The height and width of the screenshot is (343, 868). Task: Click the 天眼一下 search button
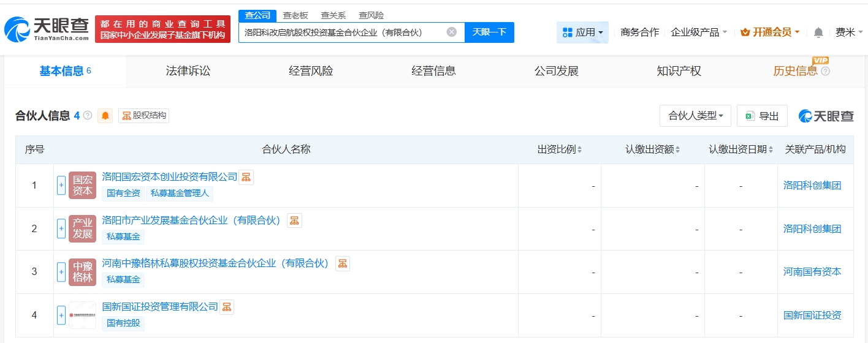coord(489,32)
